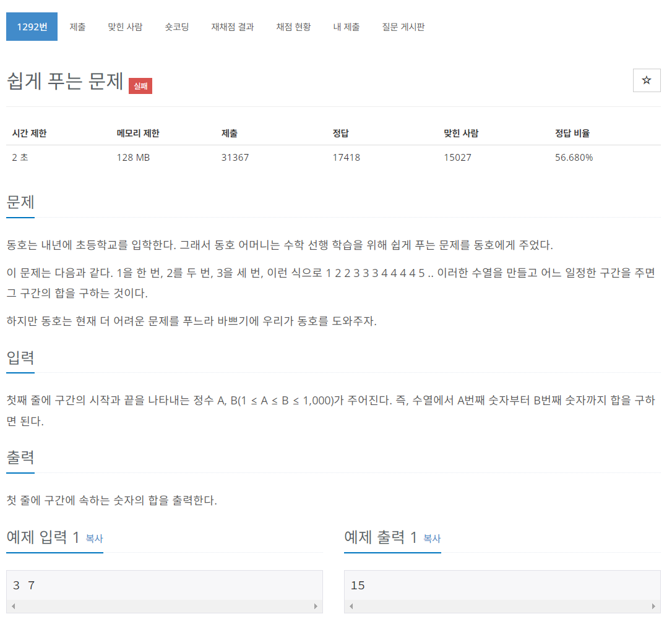This screenshot has height=627, width=672.
Task: Open the 질문 게시판 tab
Action: [403, 27]
